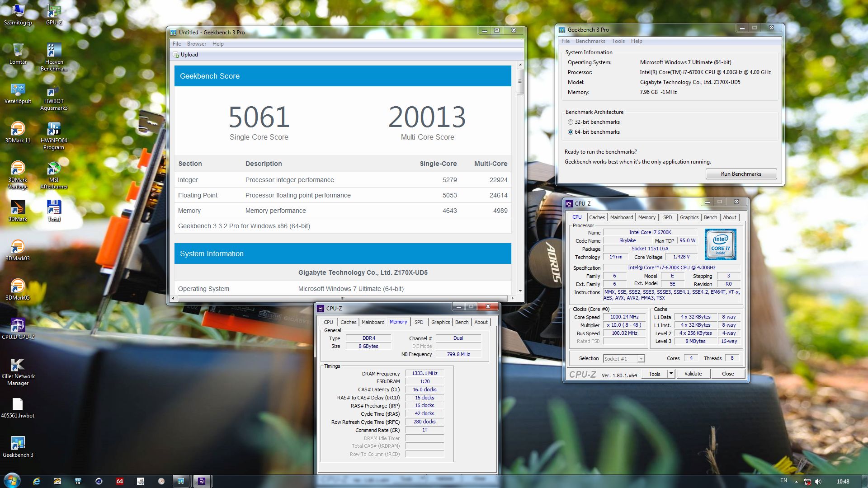
Task: Click the 10:48 taskbar clock
Action: (x=843, y=482)
